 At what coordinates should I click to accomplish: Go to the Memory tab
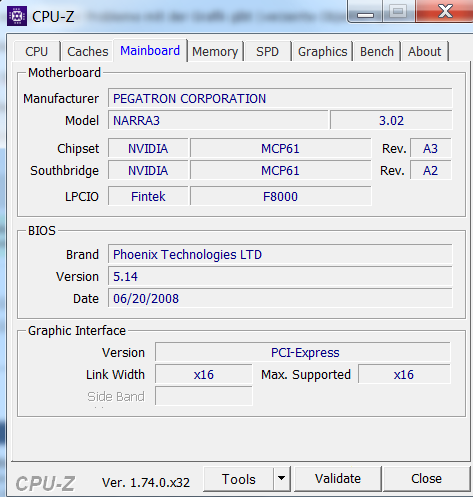215,51
